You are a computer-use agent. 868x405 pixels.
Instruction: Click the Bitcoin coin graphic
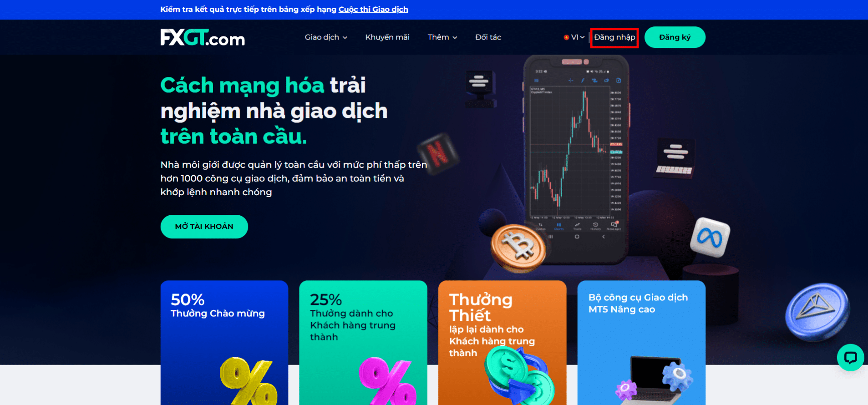[x=518, y=248]
